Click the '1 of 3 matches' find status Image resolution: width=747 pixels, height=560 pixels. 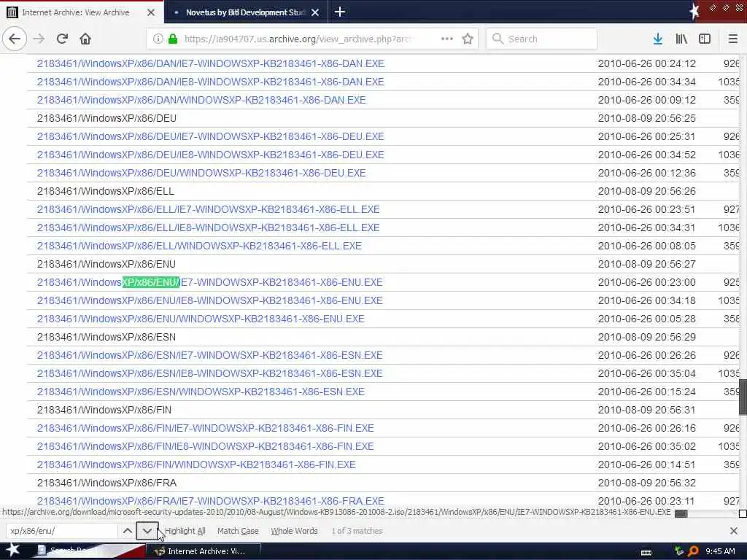tap(357, 531)
